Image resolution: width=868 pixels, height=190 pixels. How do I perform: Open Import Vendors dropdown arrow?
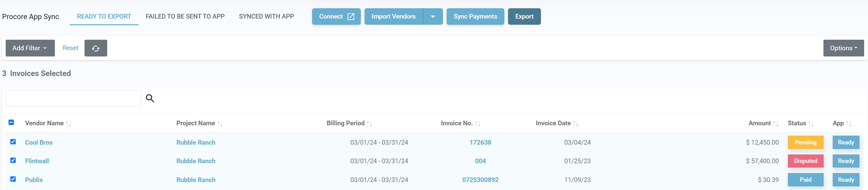coord(433,16)
